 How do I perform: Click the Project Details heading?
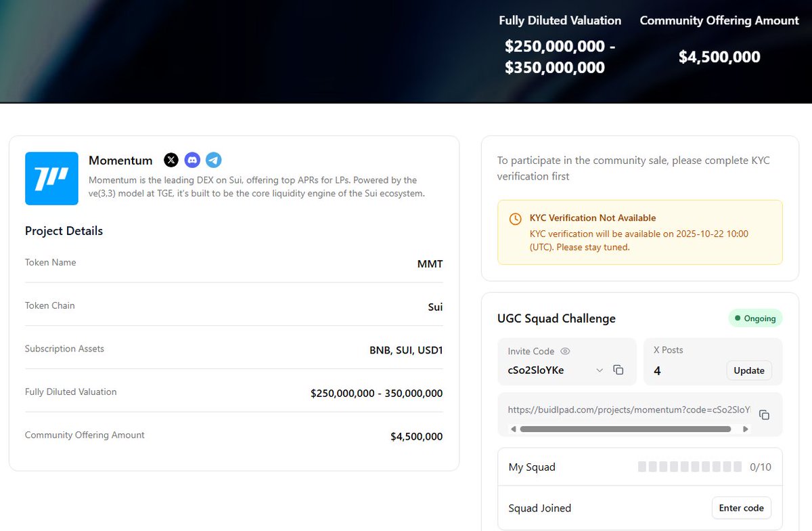[64, 231]
